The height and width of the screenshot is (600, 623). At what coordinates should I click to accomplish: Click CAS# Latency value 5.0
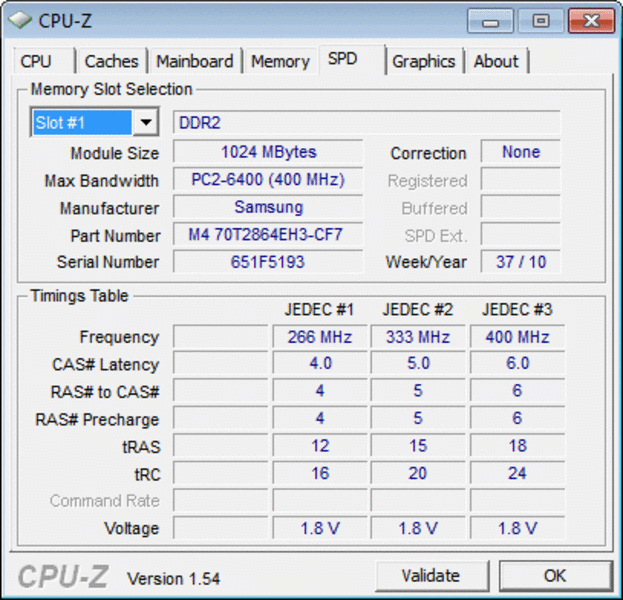(418, 364)
